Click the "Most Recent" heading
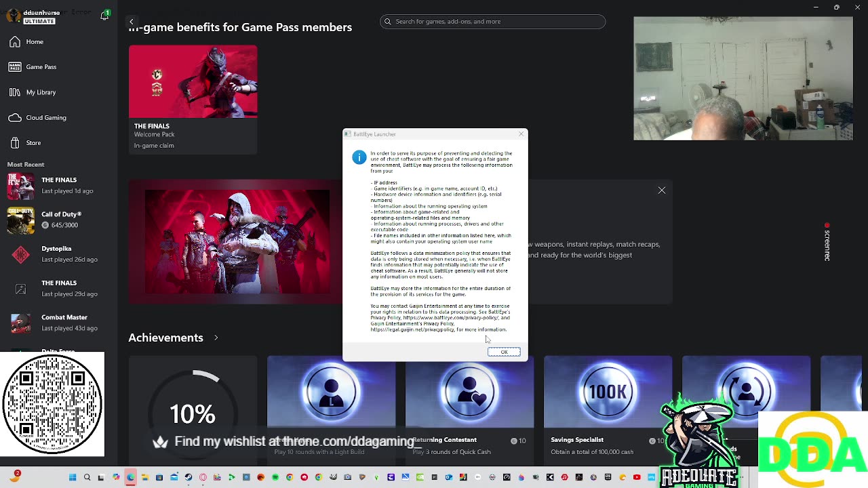This screenshot has width=868, height=488. [26, 165]
